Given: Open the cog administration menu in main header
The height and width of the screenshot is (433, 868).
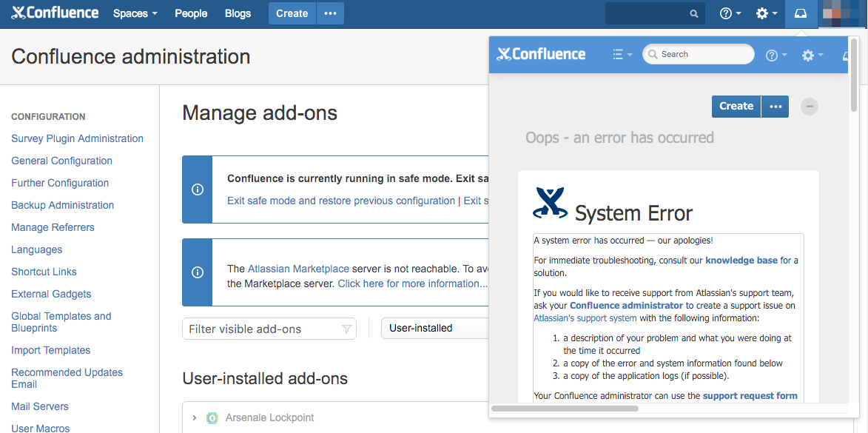Looking at the screenshot, I should (x=767, y=13).
